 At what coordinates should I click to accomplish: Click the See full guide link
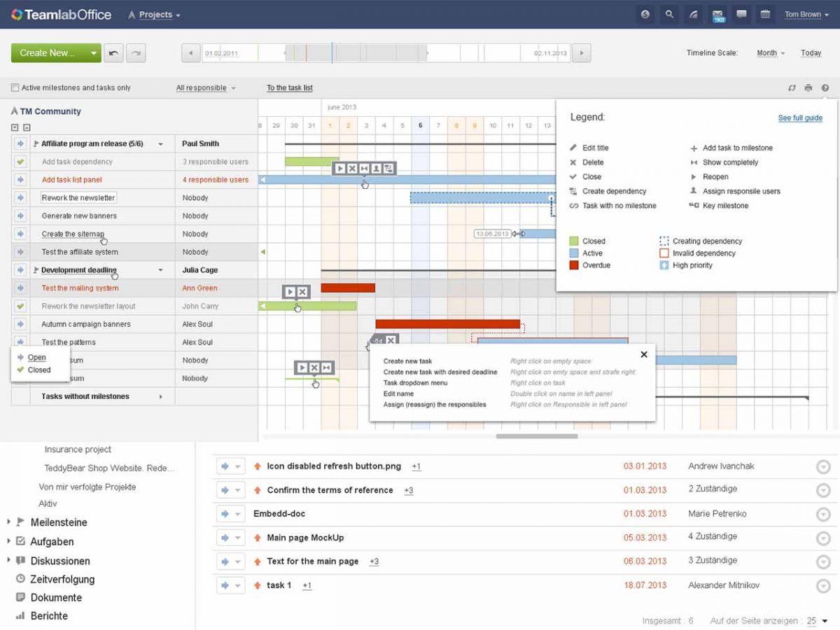click(800, 118)
